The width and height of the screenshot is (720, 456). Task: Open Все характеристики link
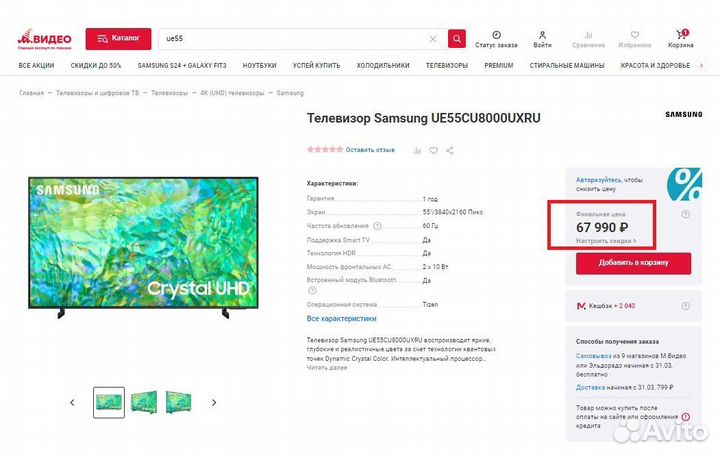point(342,318)
